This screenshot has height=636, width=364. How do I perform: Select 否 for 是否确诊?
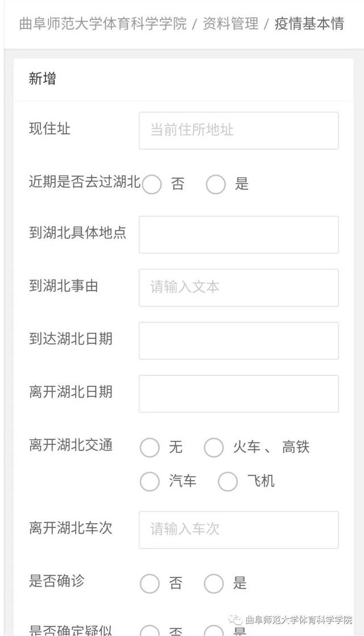pos(149,583)
